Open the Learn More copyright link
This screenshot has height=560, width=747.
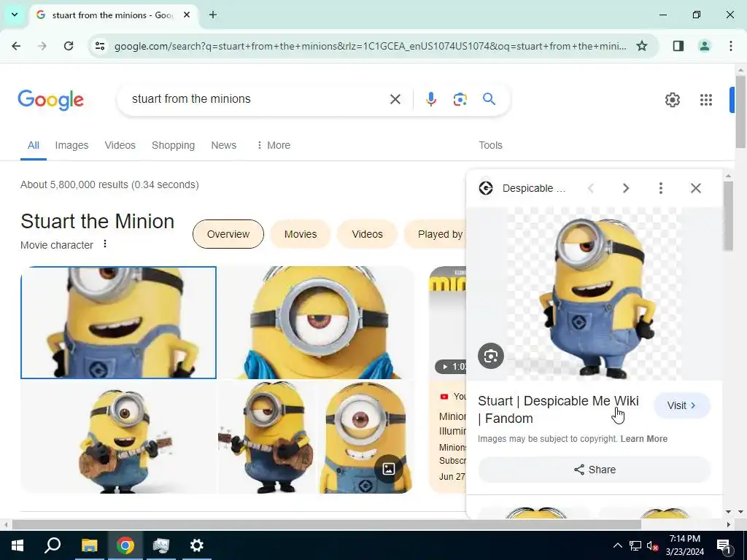pos(643,438)
